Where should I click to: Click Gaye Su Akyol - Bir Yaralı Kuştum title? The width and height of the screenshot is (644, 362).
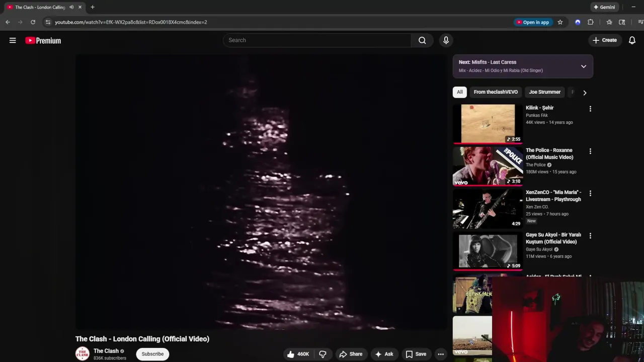(553, 238)
